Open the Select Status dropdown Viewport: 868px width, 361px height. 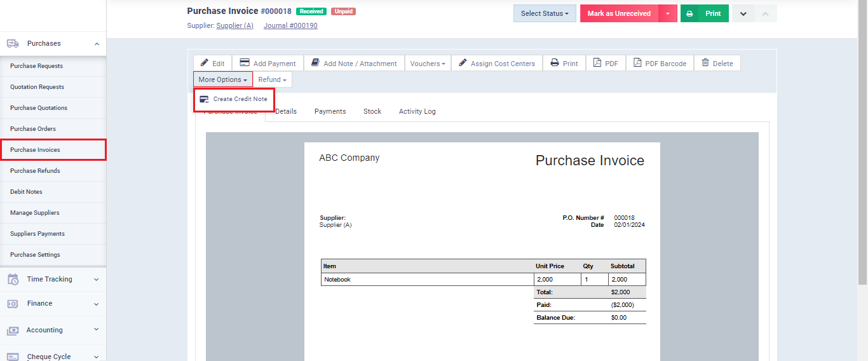point(545,13)
